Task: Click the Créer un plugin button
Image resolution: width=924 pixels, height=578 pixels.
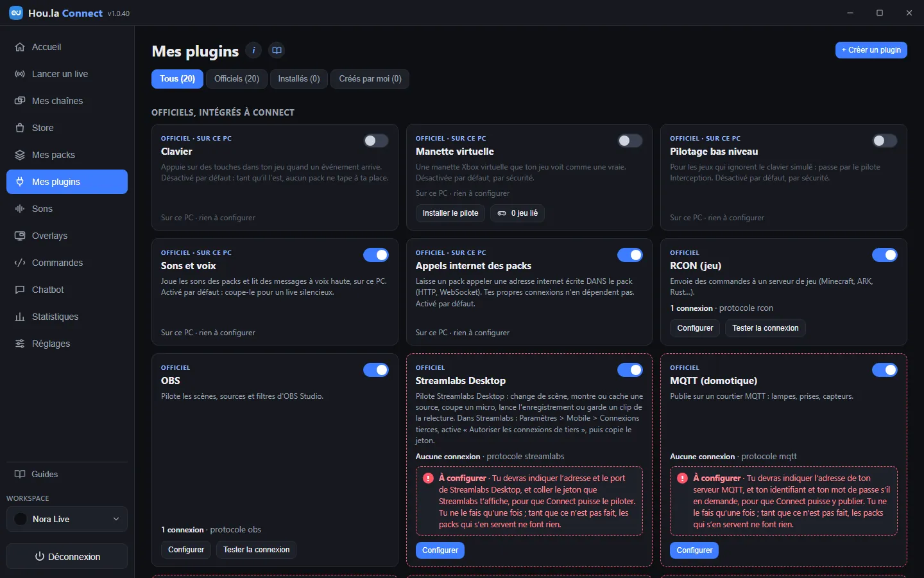Action: [x=871, y=50]
